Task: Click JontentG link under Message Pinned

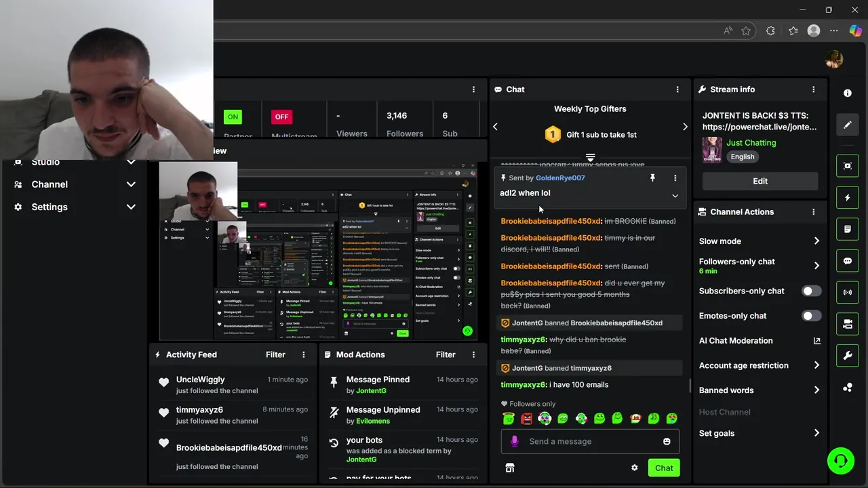Action: [x=371, y=391]
